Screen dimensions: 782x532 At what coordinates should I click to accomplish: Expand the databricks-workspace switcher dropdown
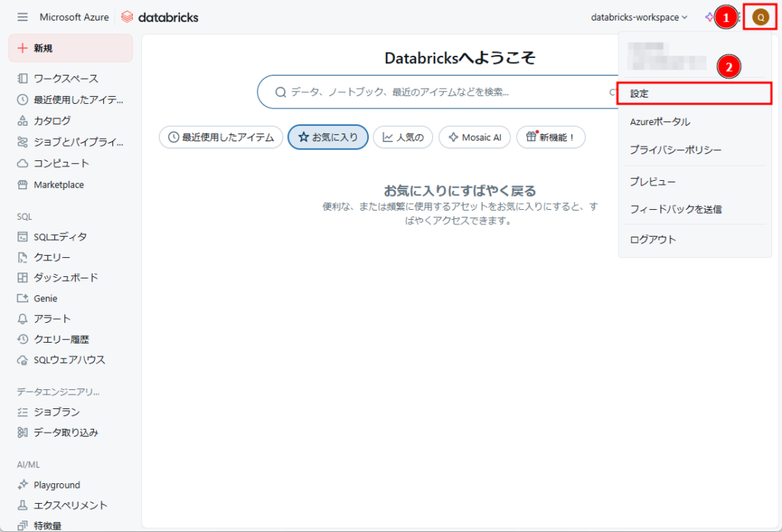[639, 18]
